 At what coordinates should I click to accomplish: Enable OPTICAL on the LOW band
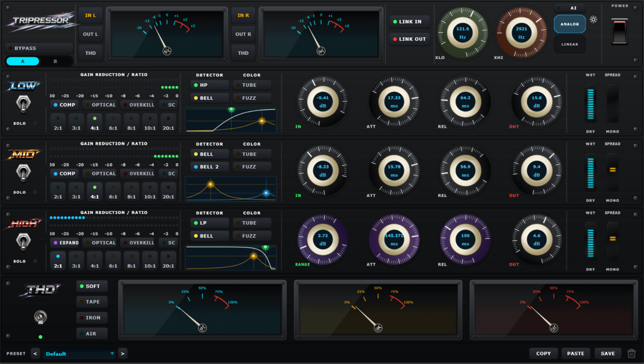click(x=100, y=105)
